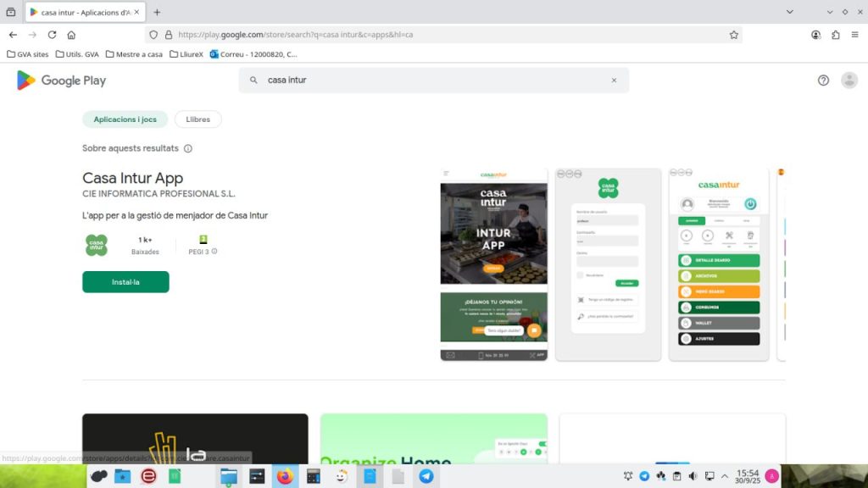Expand the list all tabs arrow
868x488 pixels.
pos(789,12)
